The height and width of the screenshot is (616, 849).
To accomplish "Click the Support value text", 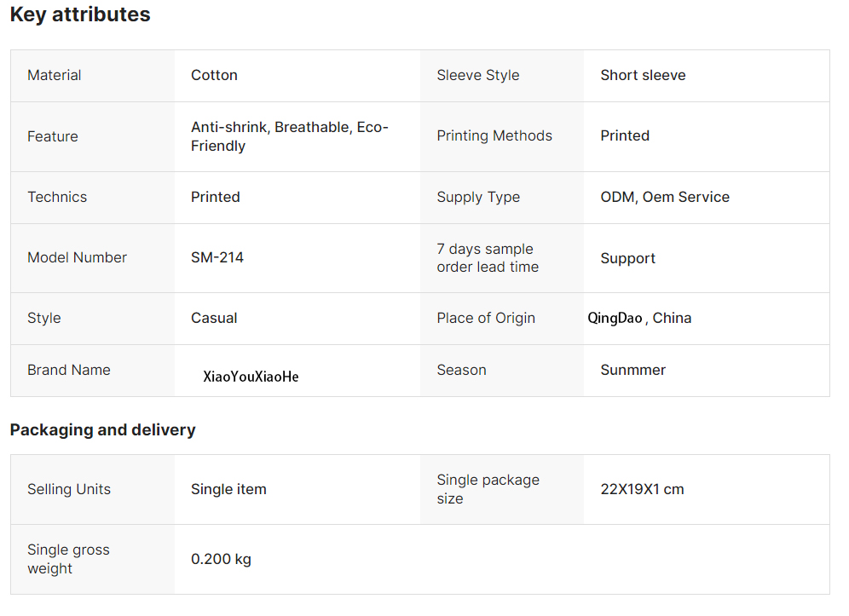I will (x=627, y=258).
